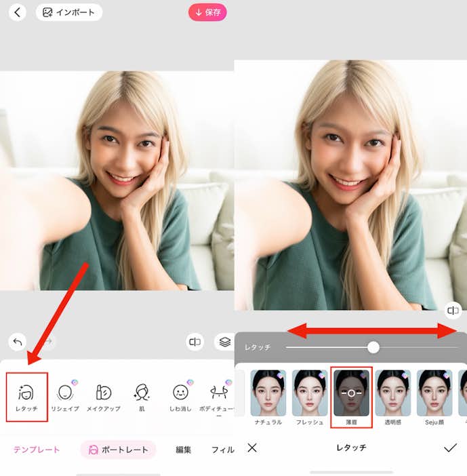This screenshot has width=467, height=476.
Task: Open the メイクアップ makeup tool
Action: 104,397
